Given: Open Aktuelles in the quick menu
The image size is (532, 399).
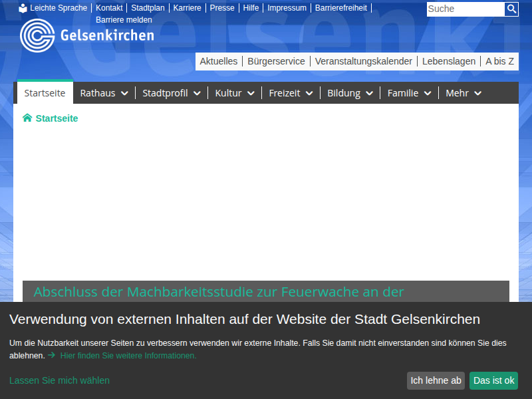Looking at the screenshot, I should click(219, 61).
